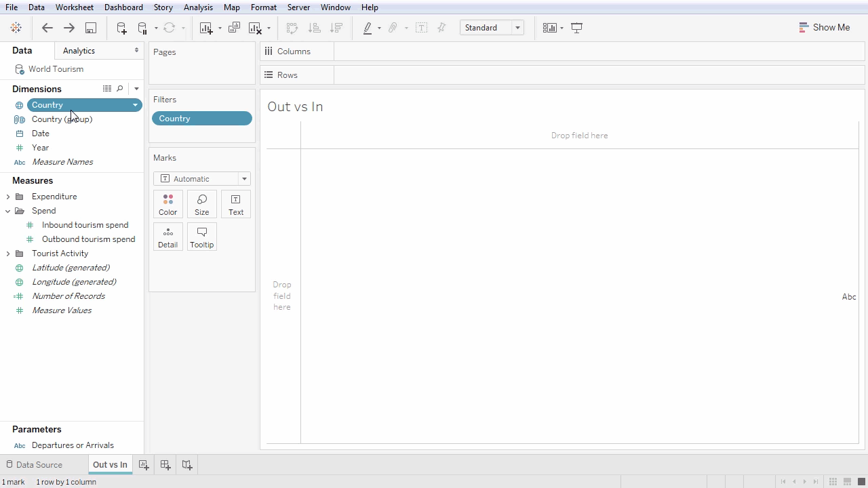Select the Out vs In sheet tab
Viewport: 868px width, 488px height.
110,465
